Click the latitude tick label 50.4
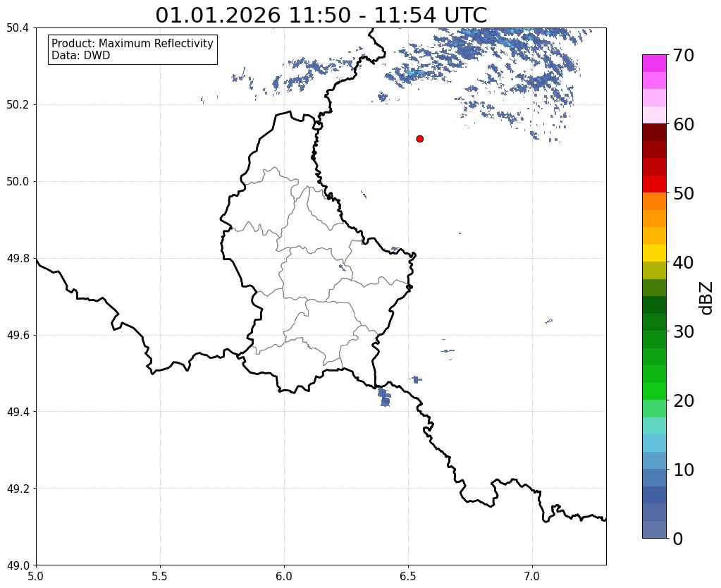 [x=18, y=28]
